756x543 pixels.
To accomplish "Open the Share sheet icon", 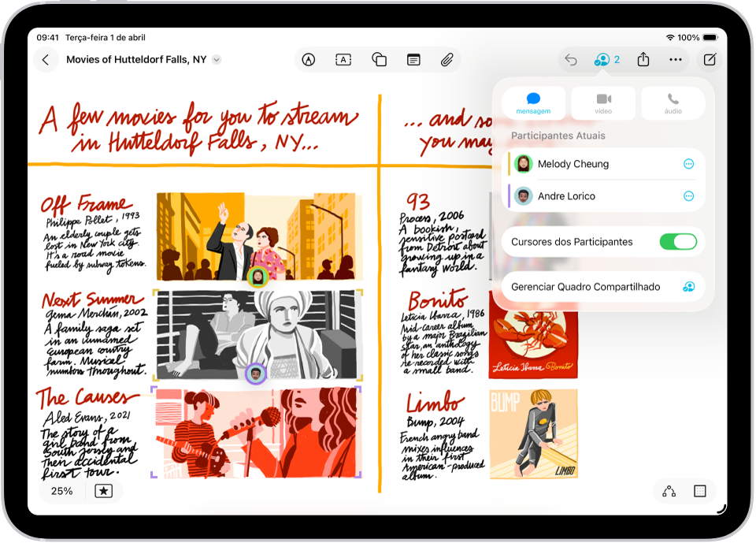I will point(642,59).
